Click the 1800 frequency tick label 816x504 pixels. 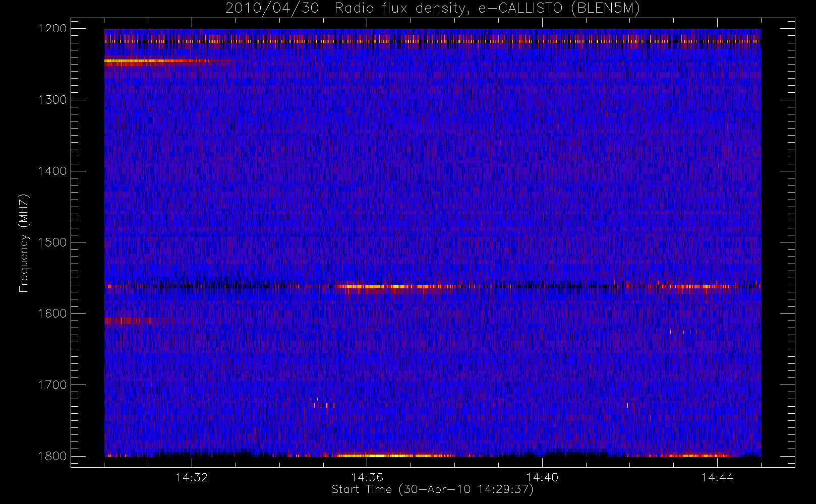coord(52,456)
